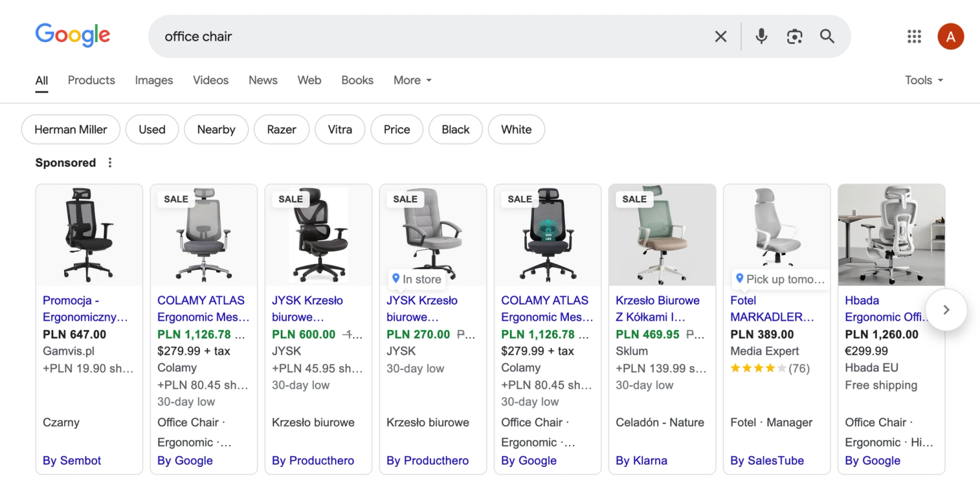Filter results by White color chip

click(517, 130)
